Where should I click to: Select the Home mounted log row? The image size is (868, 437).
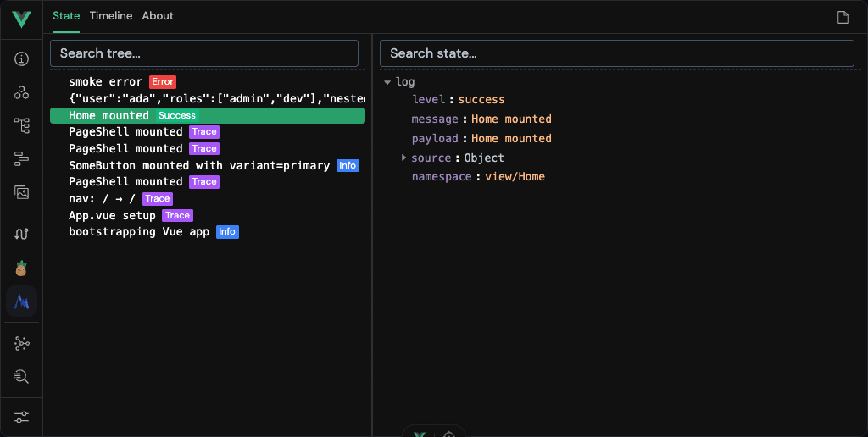click(208, 116)
